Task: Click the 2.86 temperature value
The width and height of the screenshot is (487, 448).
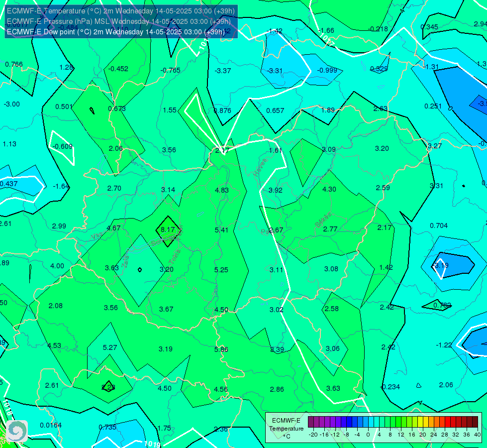Action: point(277,389)
